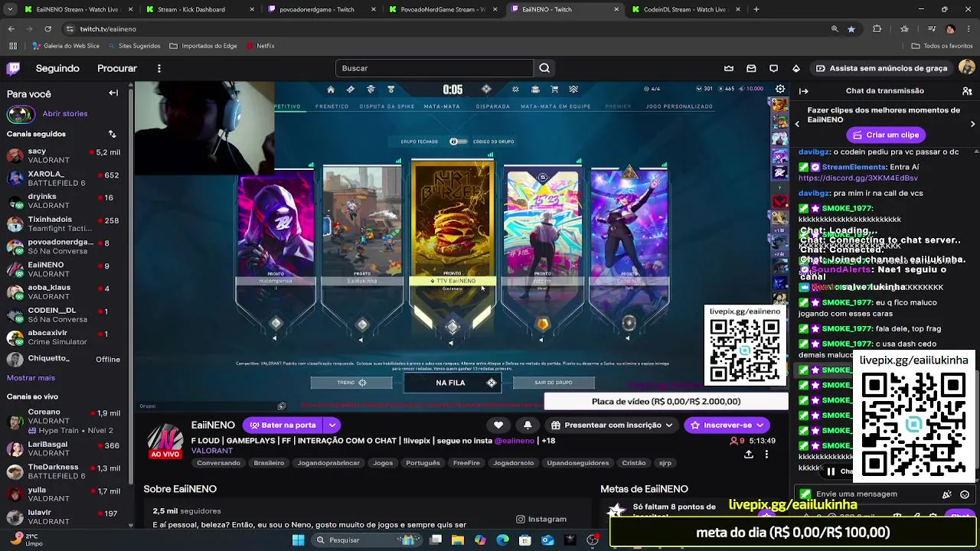Image resolution: width=980 pixels, height=551 pixels.
Task: Show previous clip banner item
Action: 797,123
